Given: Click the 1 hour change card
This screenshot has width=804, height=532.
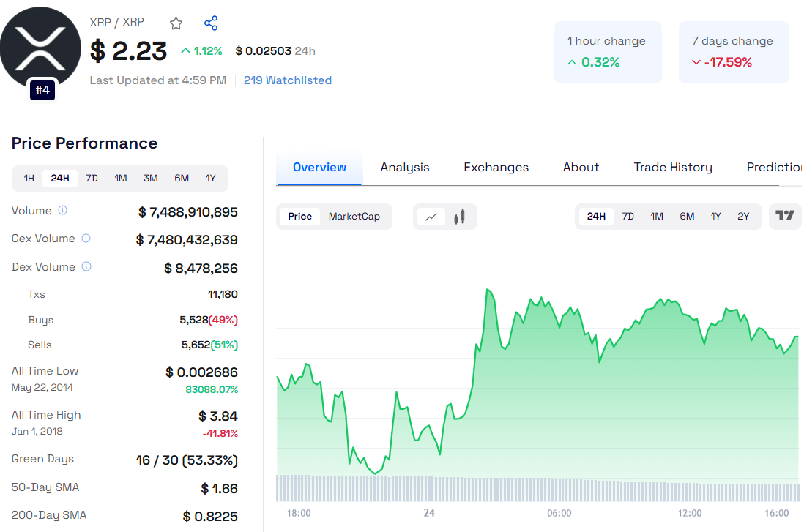Looking at the screenshot, I should point(608,52).
